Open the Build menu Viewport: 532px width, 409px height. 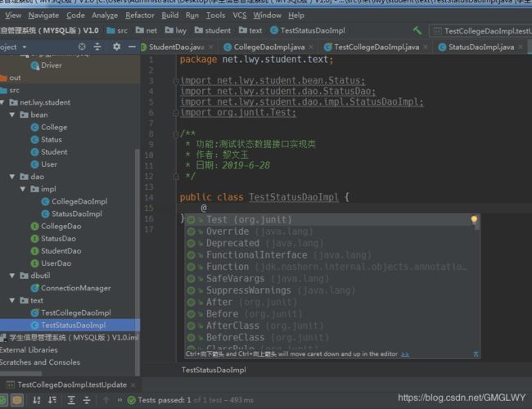[x=170, y=16]
